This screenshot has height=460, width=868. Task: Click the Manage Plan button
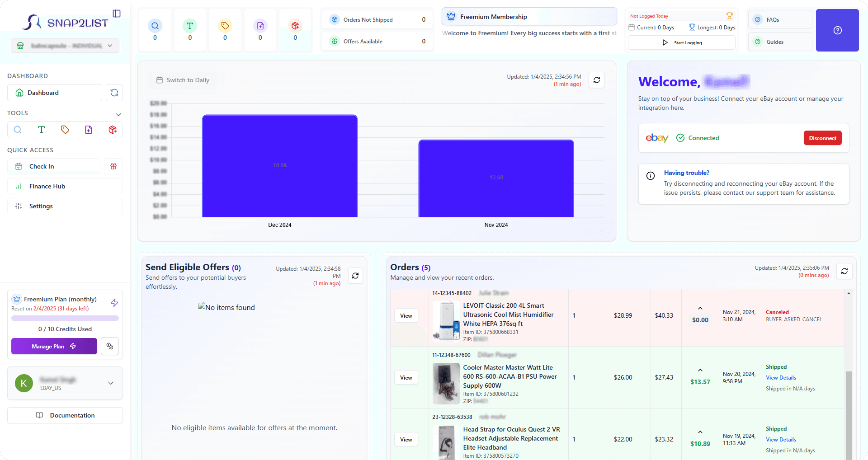coord(54,347)
